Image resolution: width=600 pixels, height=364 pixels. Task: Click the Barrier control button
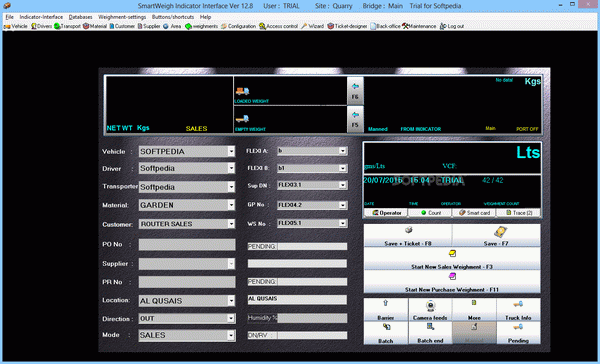pos(386,309)
